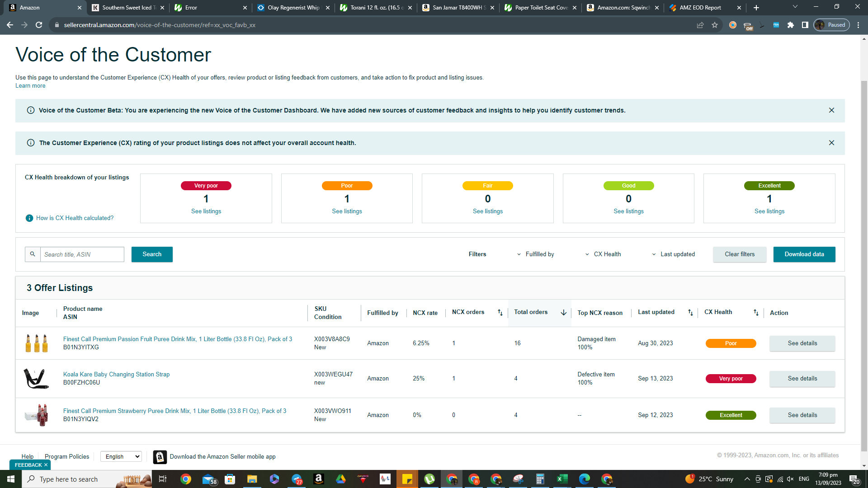868x488 pixels.
Task: Sort listings by NCX orders
Action: [500, 313]
